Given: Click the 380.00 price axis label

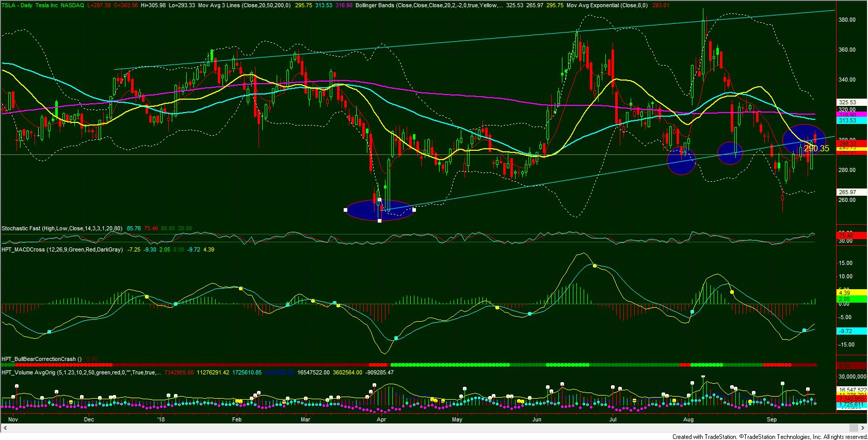Looking at the screenshot, I should pos(848,20).
